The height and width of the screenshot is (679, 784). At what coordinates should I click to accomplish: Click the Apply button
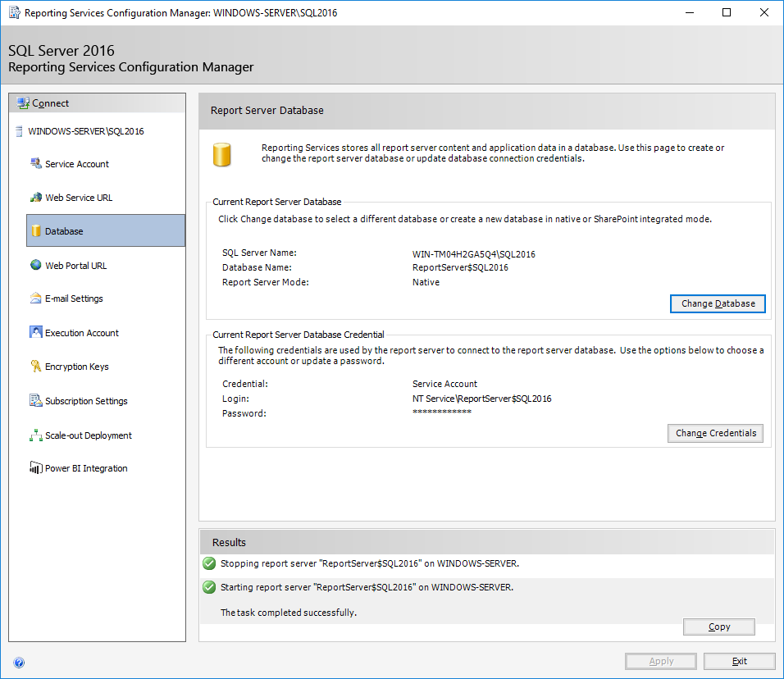(x=660, y=661)
